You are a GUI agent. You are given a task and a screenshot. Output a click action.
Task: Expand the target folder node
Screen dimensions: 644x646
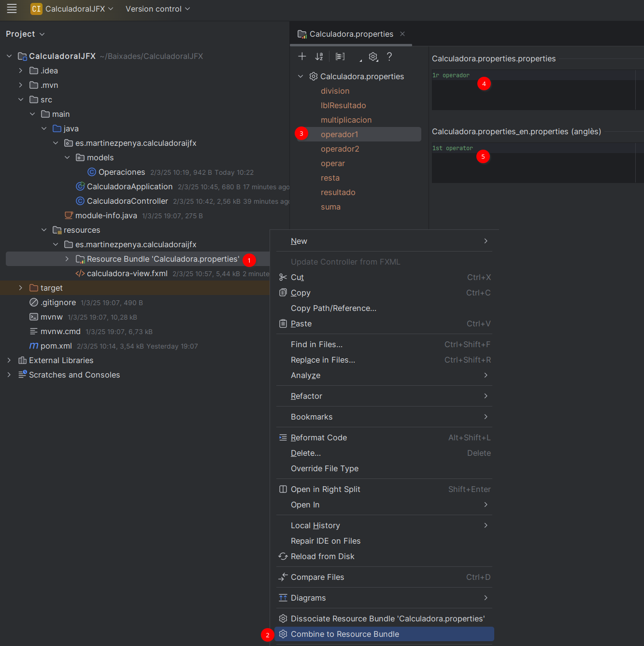click(21, 288)
